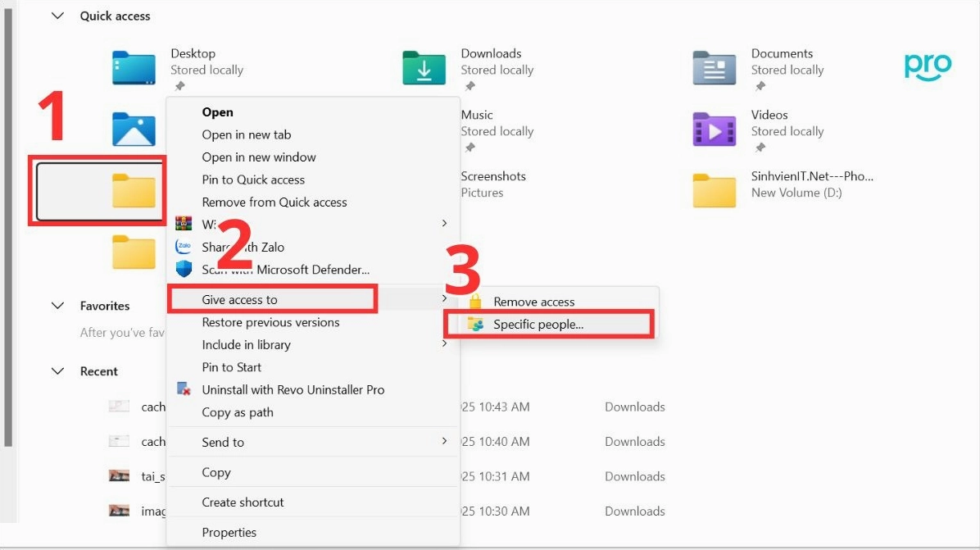The width and height of the screenshot is (980, 550).
Task: Click the Zalo share icon
Action: tap(184, 247)
